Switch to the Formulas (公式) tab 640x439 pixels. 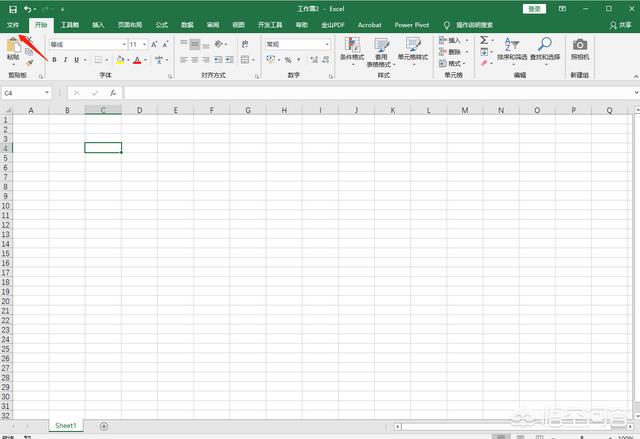coord(161,24)
